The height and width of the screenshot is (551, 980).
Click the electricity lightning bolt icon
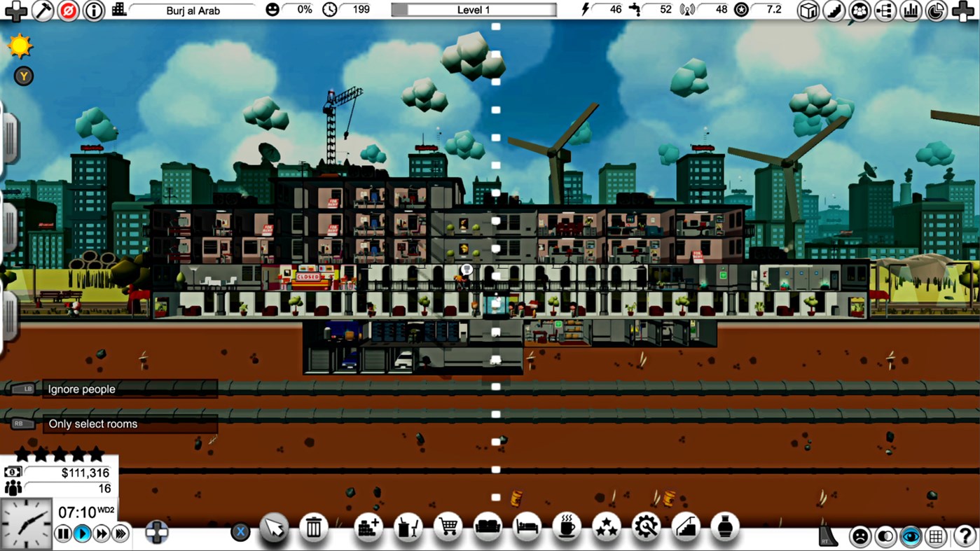[586, 10]
